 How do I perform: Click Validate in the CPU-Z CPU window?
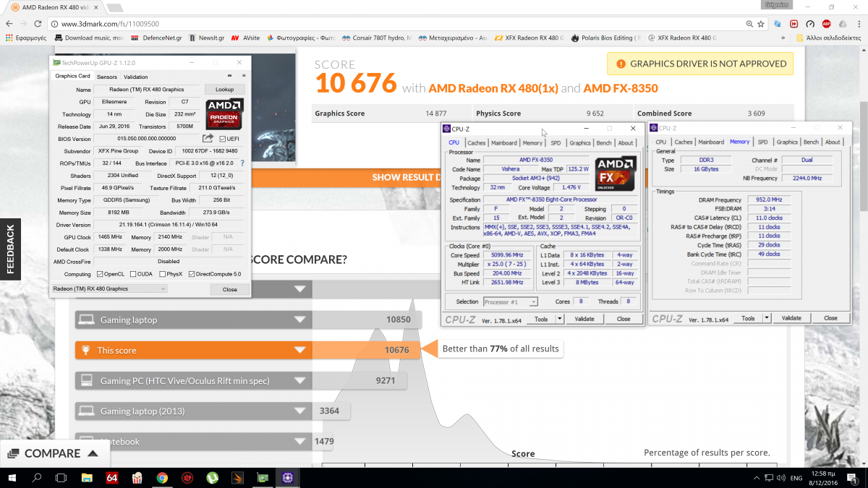[x=584, y=319]
